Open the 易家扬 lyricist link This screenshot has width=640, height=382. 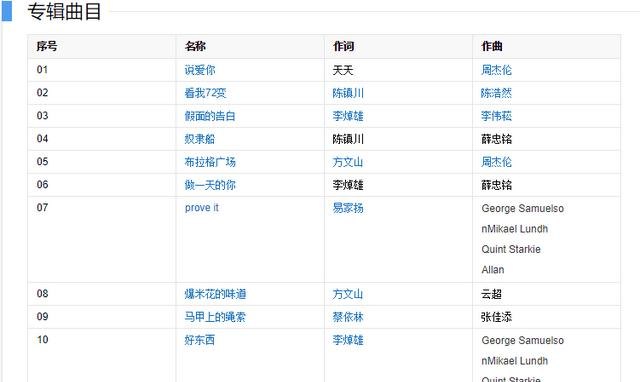(x=348, y=208)
